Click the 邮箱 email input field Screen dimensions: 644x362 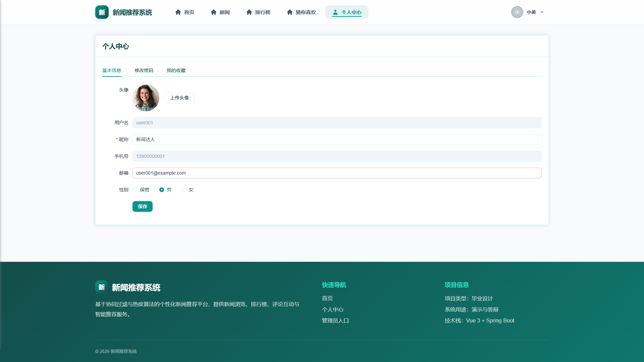337,173
